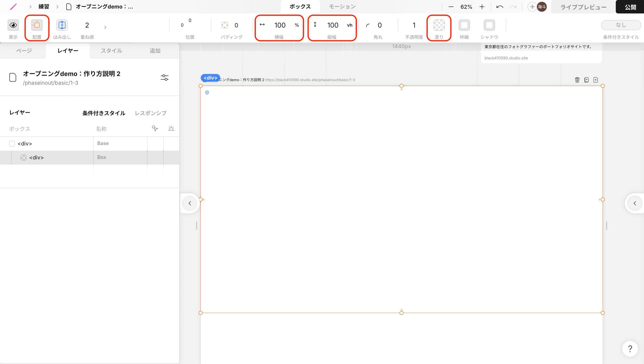Click the trash icon above the canvas

[x=577, y=80]
